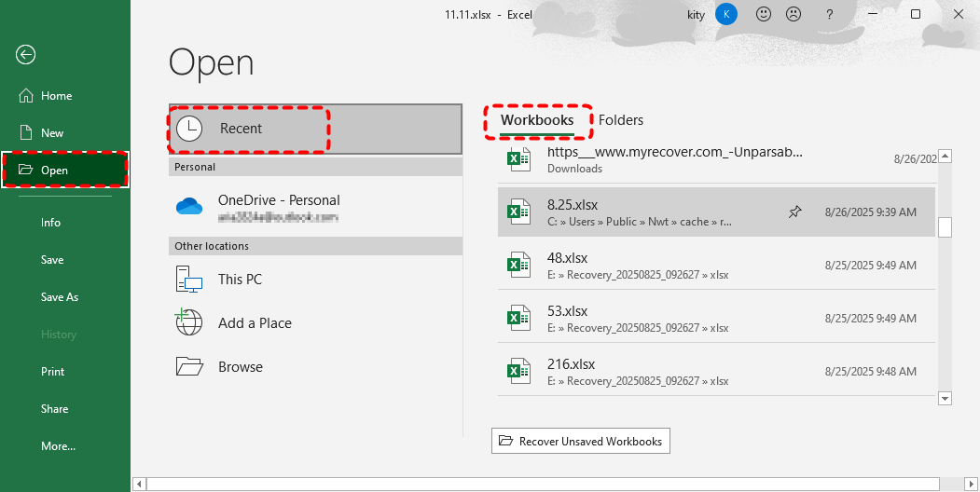Expand the More... options
The width and height of the screenshot is (980, 492).
[x=58, y=446]
